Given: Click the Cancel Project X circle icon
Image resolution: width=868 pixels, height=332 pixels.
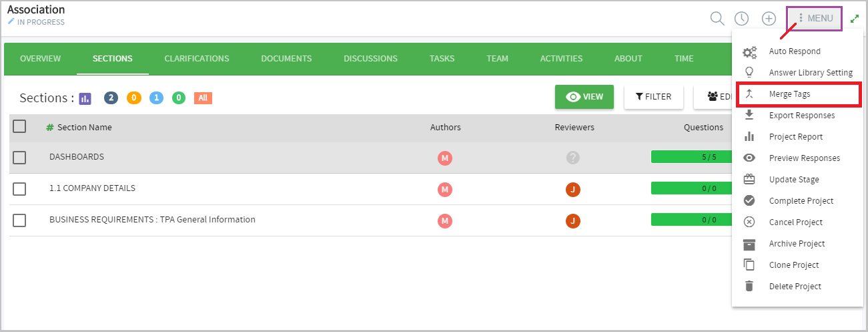Looking at the screenshot, I should [x=749, y=222].
